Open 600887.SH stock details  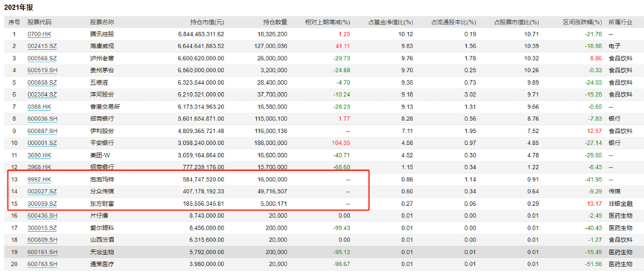[42, 131]
